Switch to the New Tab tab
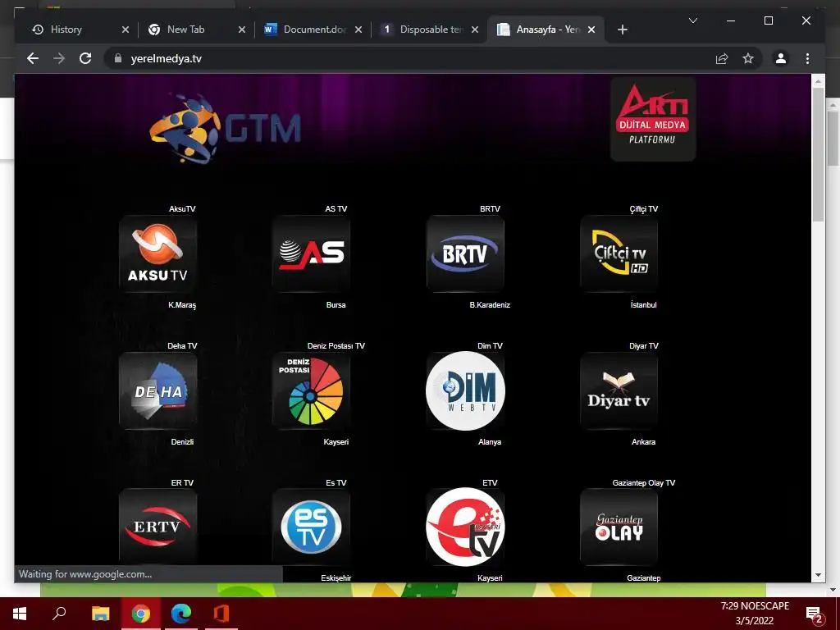 [194, 30]
